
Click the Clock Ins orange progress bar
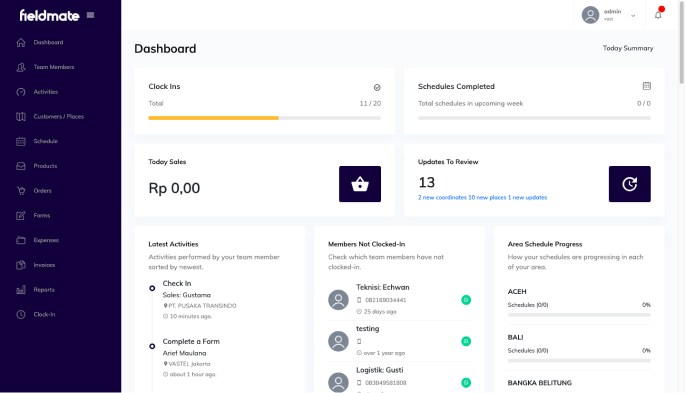click(213, 118)
